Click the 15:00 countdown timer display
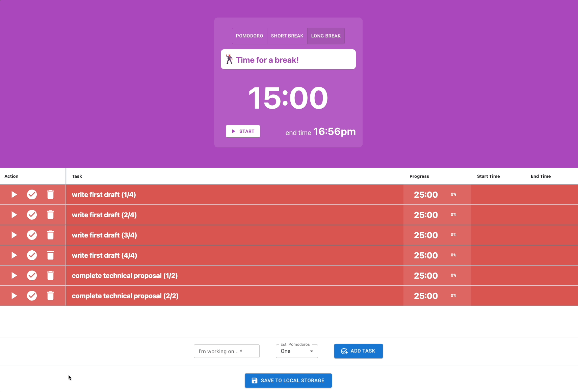This screenshot has height=392, width=578. coord(288,98)
